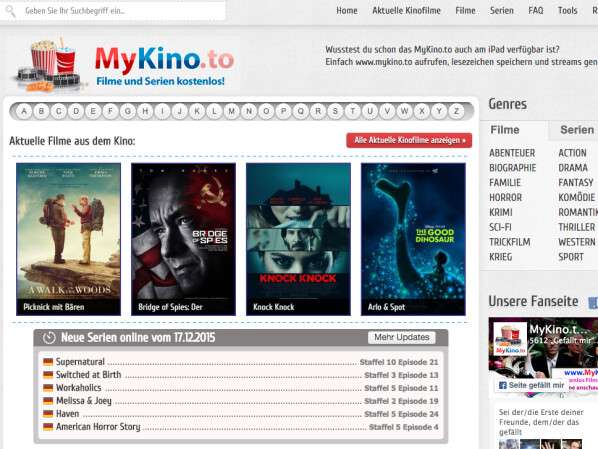Click the clock icon beside Neue Serien
This screenshot has height=449, width=598.
pos(49,338)
